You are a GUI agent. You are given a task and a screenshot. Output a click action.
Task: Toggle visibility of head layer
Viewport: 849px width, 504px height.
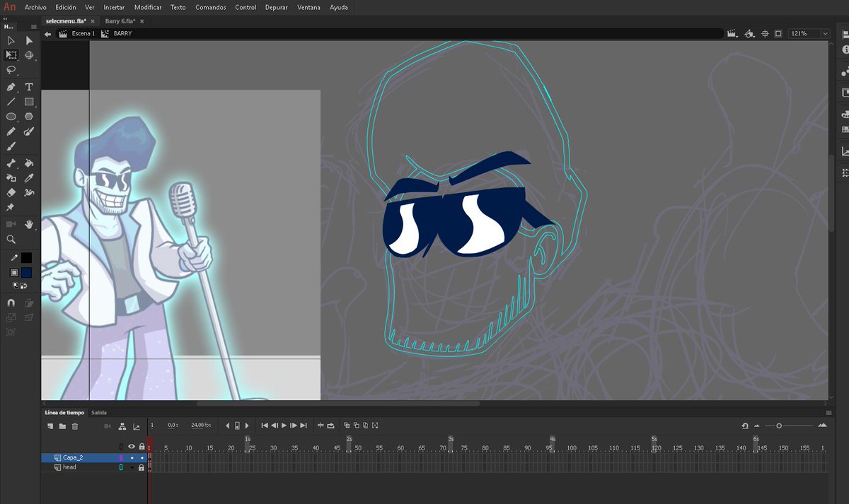click(x=132, y=467)
